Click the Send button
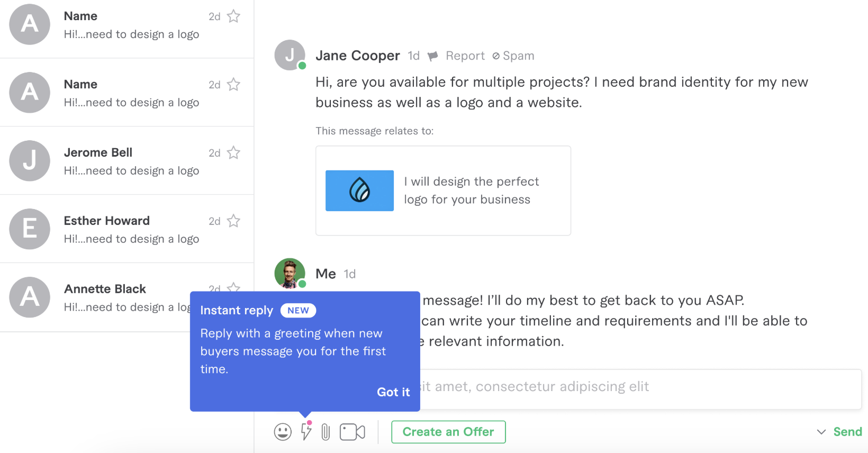The width and height of the screenshot is (868, 453). (848, 432)
